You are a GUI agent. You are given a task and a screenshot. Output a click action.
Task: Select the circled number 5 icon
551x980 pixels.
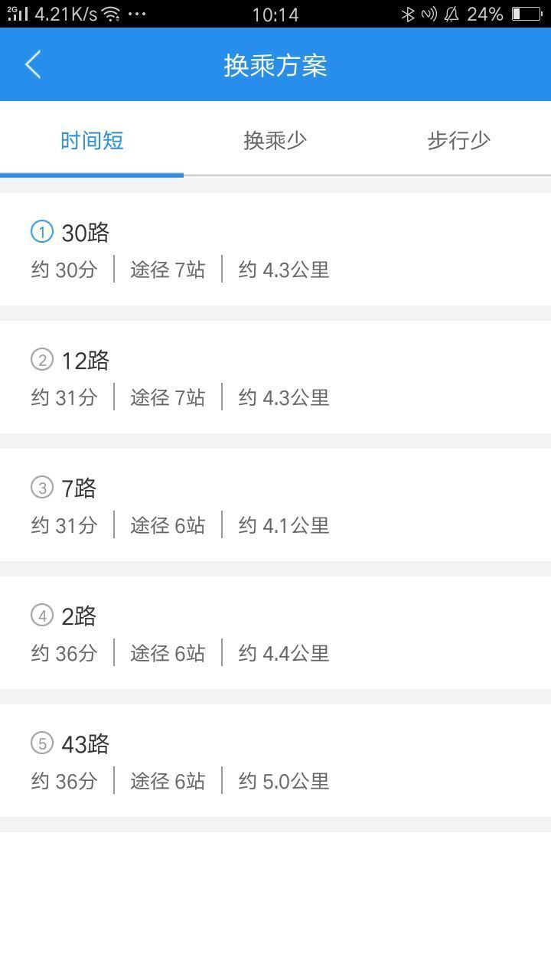[42, 743]
